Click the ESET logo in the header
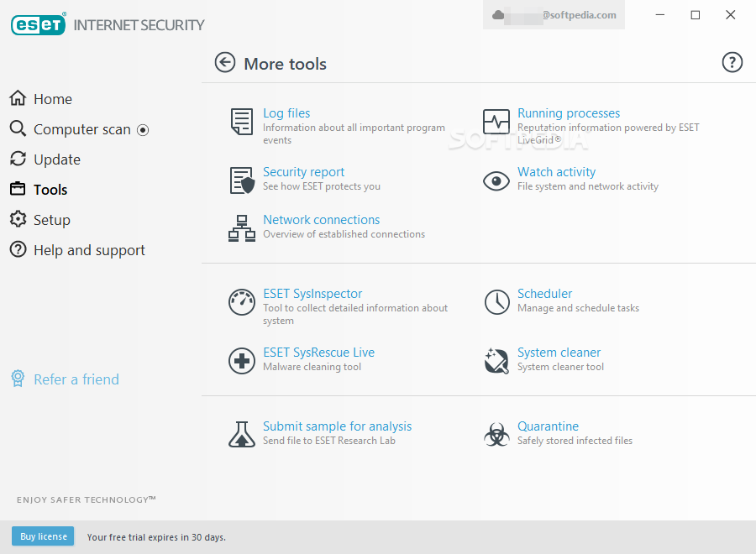Image resolution: width=756 pixels, height=554 pixels. coord(38,24)
